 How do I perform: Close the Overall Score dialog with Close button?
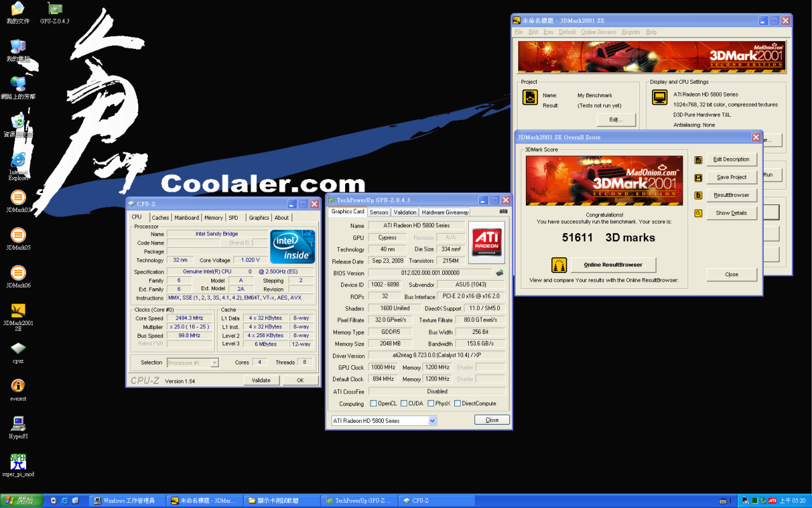[731, 274]
